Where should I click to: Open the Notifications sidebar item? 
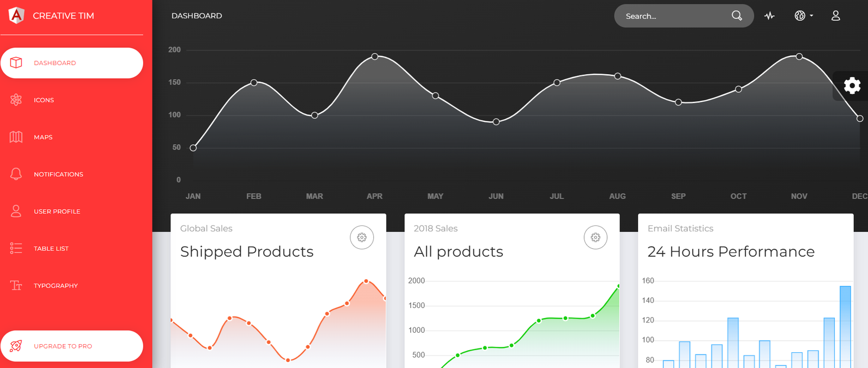coord(72,175)
